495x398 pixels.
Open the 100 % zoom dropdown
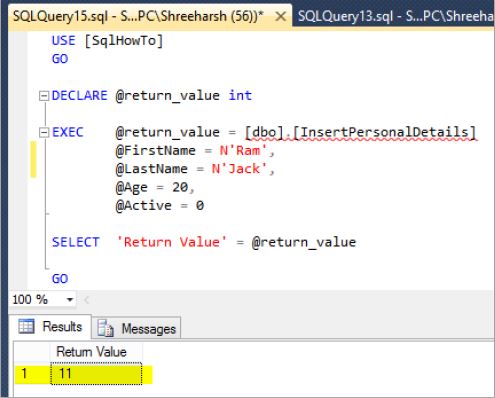(x=70, y=299)
